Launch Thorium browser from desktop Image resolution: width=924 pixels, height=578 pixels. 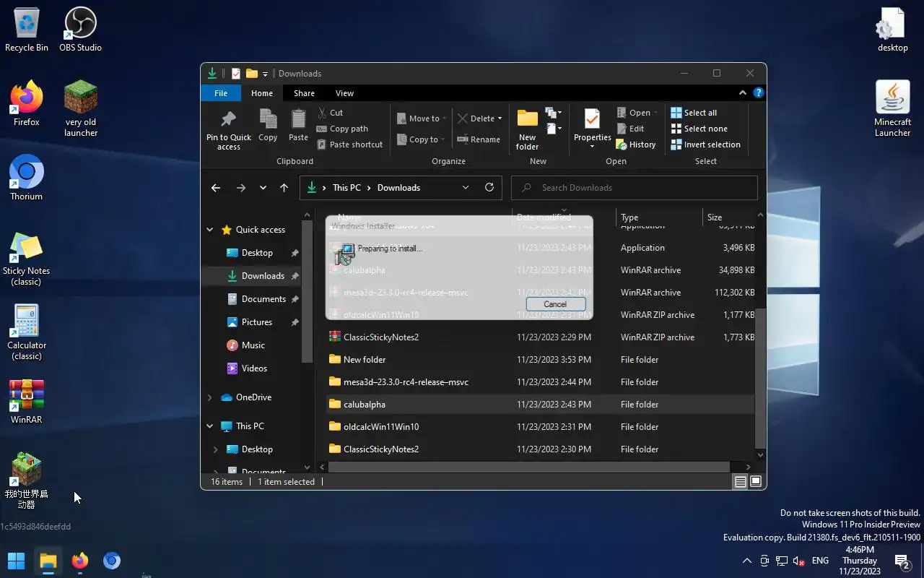(26, 178)
